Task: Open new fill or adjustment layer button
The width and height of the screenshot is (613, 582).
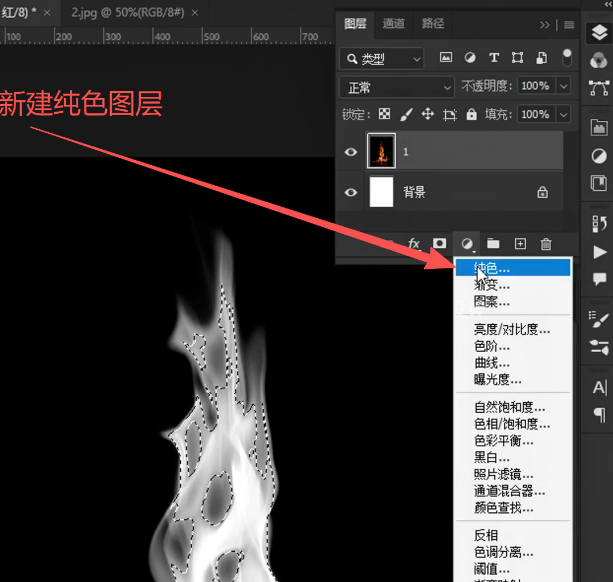Action: [467, 244]
